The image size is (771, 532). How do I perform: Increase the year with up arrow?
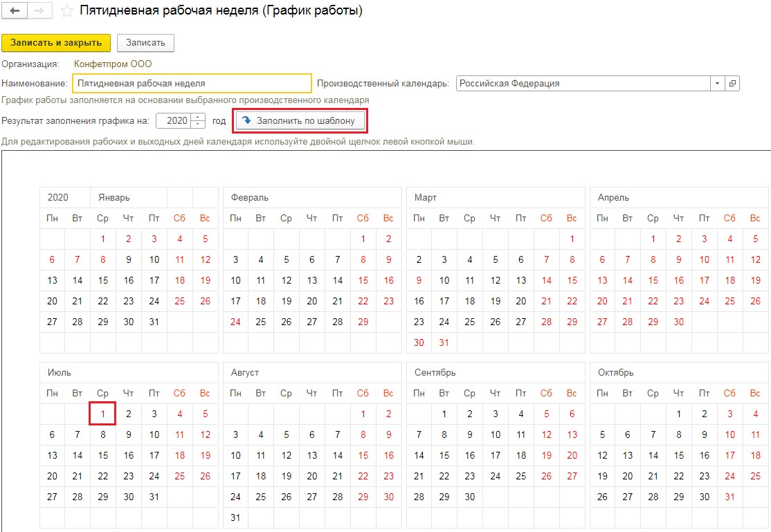[x=199, y=117]
